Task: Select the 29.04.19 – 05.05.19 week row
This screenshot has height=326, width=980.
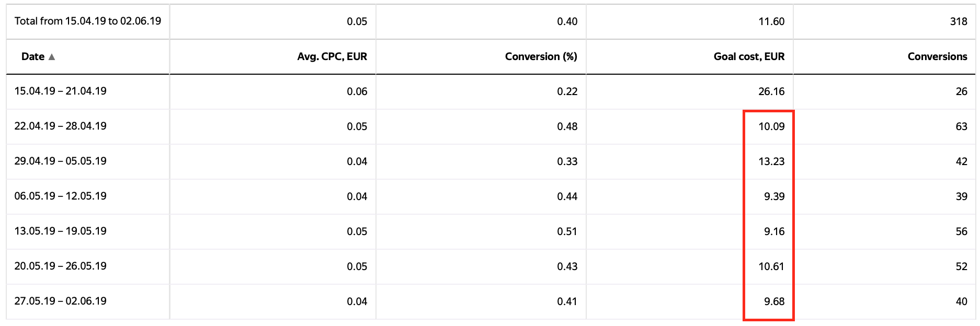Action: pyautogui.click(x=60, y=161)
